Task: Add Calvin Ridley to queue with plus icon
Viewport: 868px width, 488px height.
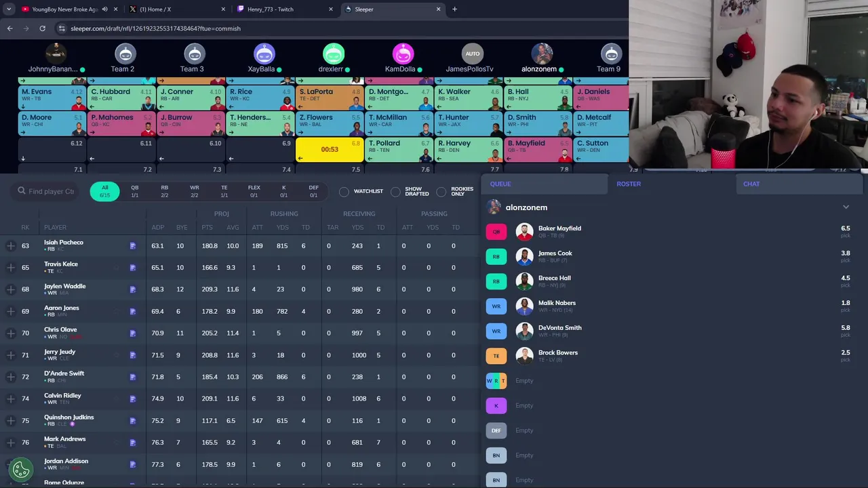Action: (x=11, y=399)
